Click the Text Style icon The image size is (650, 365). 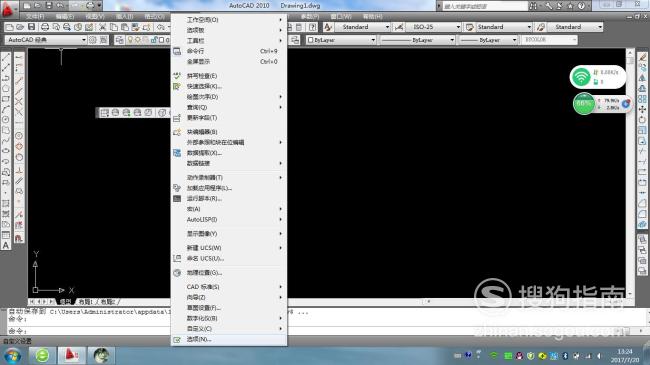tap(328, 27)
